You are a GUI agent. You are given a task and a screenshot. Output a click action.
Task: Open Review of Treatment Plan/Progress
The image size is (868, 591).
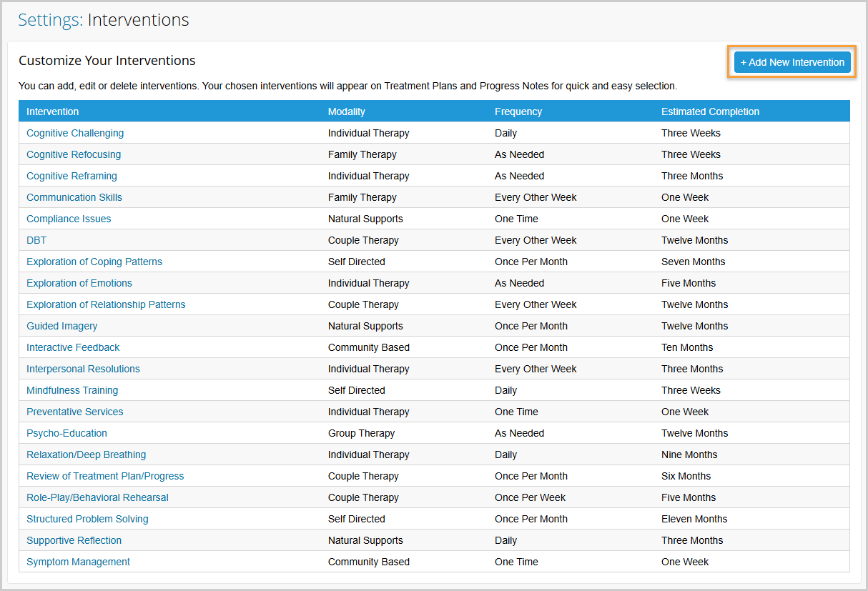pyautogui.click(x=105, y=476)
